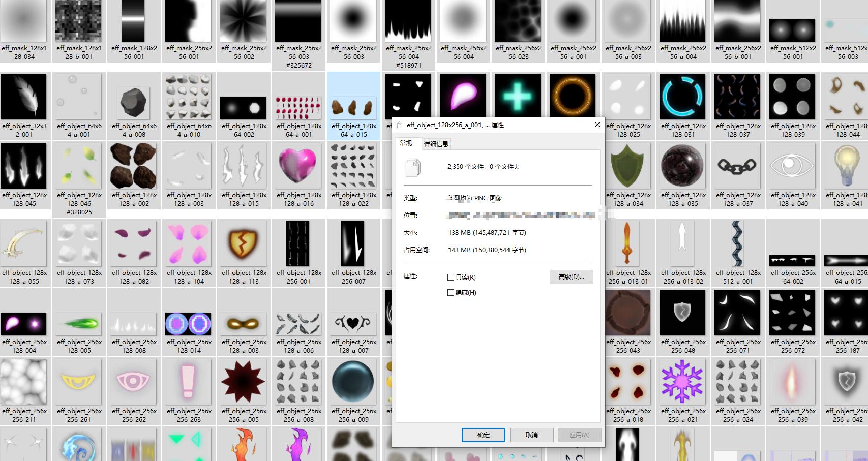The image size is (868, 461).
Task: Select dark blue sphere eff_object_256x256_a_009
Action: click(x=353, y=382)
